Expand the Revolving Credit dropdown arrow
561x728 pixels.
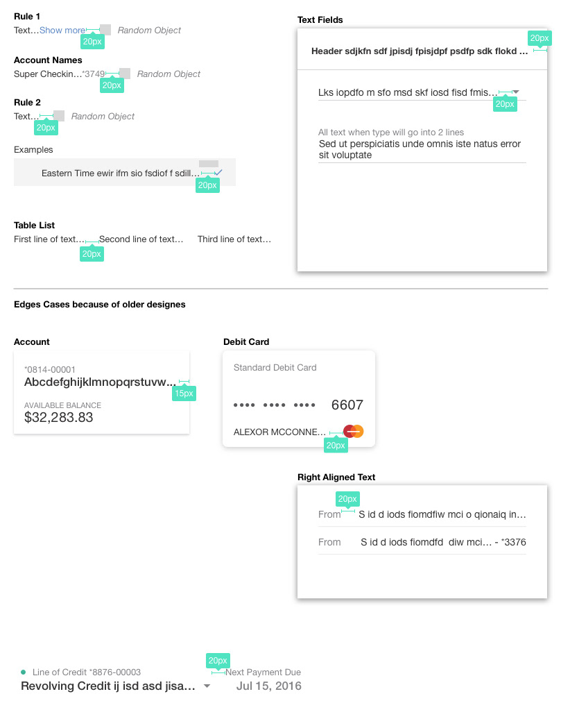(x=207, y=686)
